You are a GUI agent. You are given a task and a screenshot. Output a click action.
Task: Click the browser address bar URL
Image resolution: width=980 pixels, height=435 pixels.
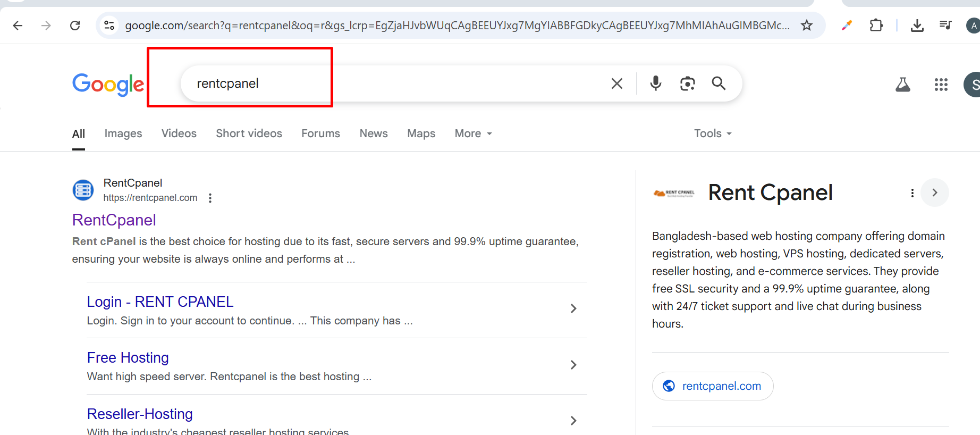(x=457, y=26)
